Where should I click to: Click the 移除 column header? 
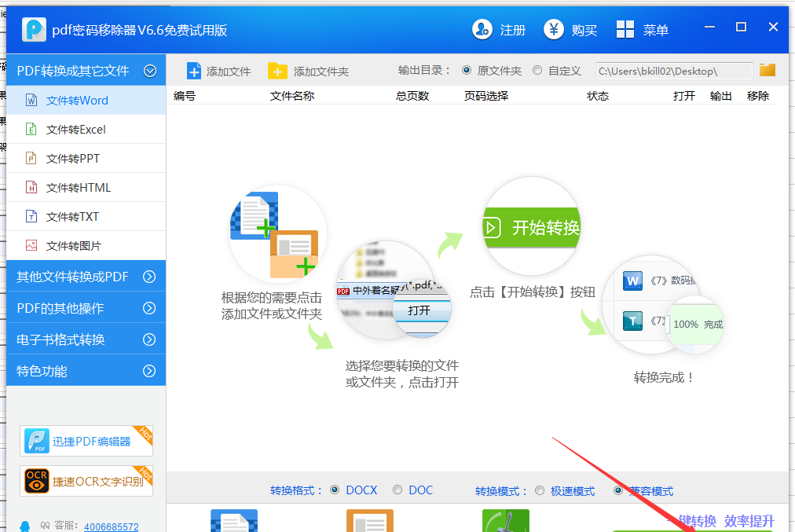point(758,96)
